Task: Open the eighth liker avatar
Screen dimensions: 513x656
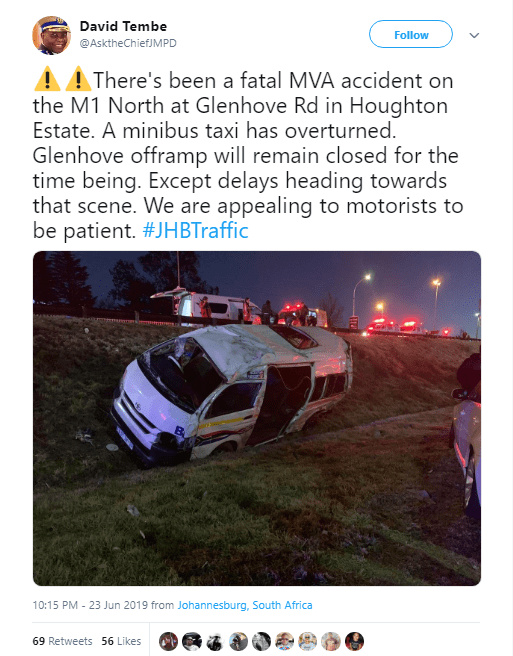Action: click(331, 641)
